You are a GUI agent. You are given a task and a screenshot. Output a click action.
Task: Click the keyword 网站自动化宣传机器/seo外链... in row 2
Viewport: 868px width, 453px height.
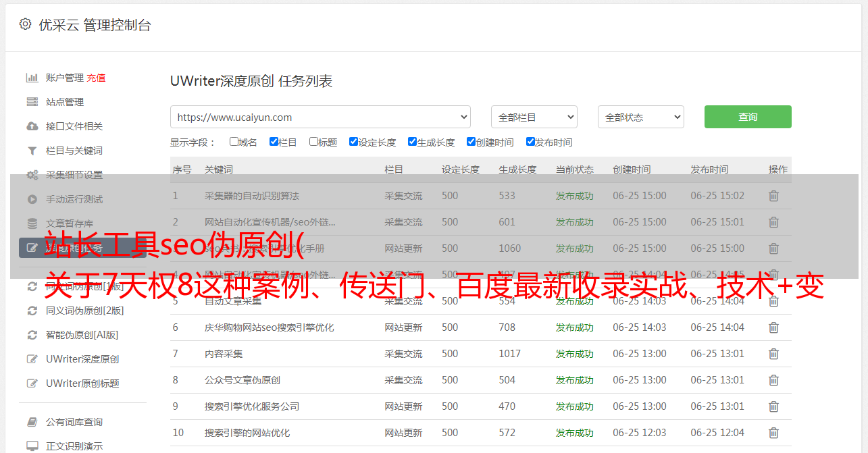point(270,222)
